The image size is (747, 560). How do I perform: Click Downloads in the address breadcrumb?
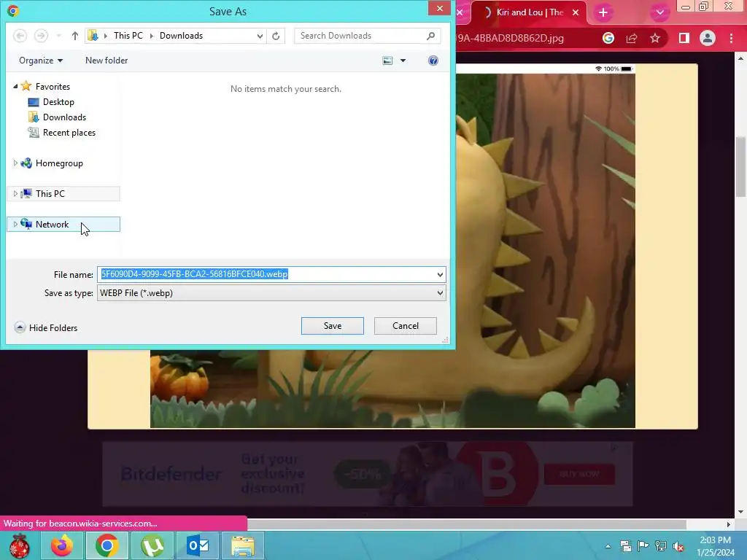pos(181,36)
